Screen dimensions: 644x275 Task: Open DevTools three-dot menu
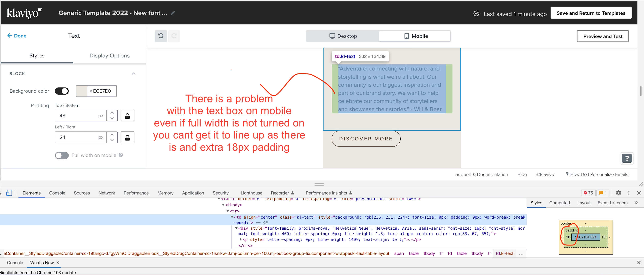point(629,193)
